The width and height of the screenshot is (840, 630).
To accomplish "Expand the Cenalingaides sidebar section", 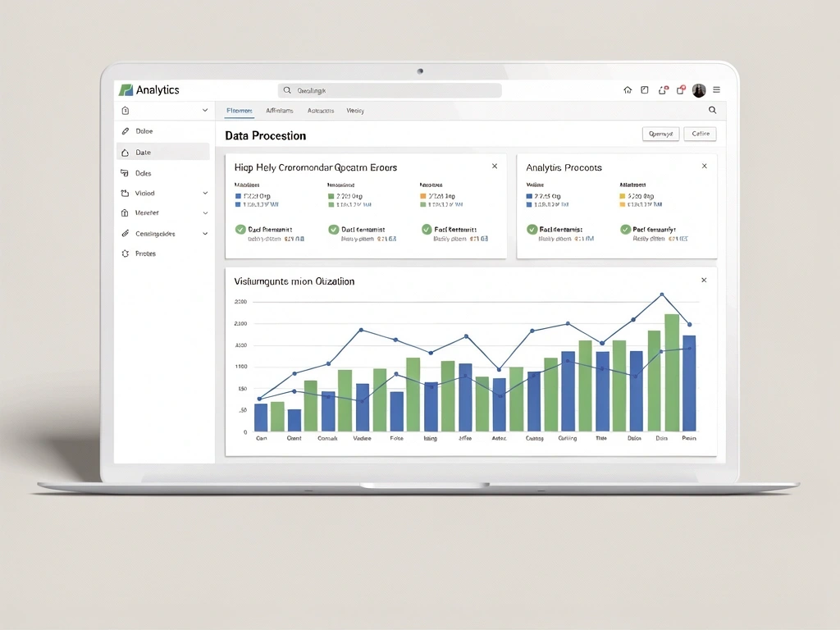I will (205, 234).
